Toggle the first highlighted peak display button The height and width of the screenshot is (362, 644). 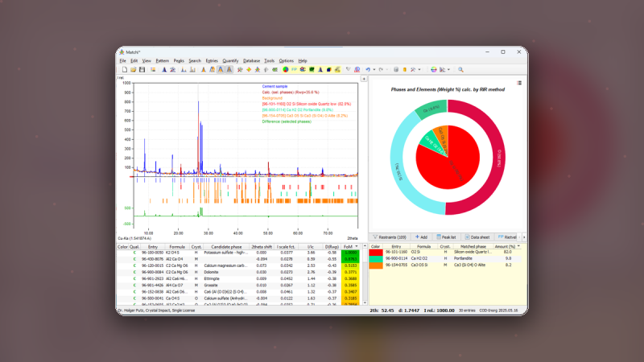221,70
